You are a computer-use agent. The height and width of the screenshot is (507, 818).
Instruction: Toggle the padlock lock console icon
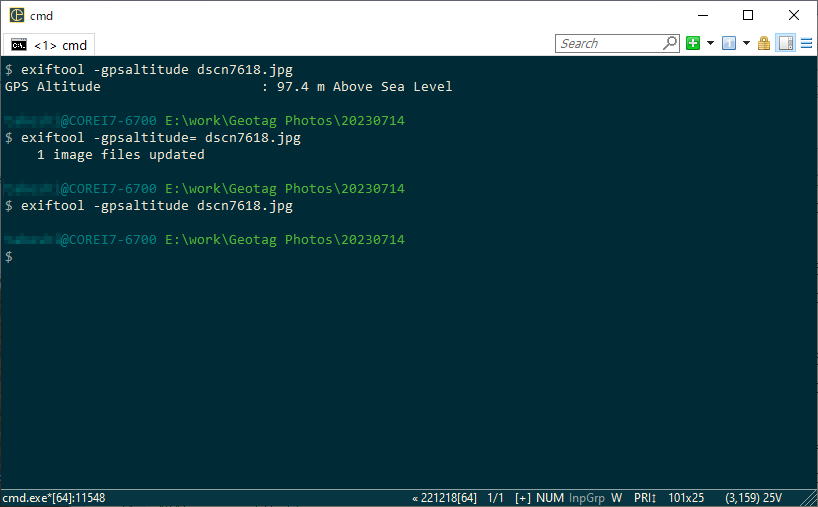click(x=764, y=43)
